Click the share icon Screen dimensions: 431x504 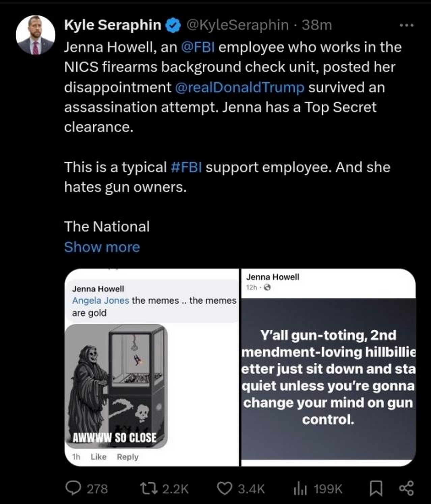(406, 488)
